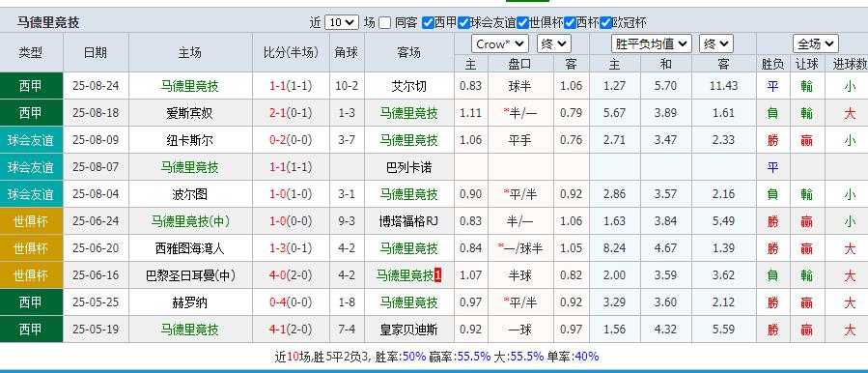The image size is (868, 373).
Task: Uncheck the 世俱杯 filter checkbox
Action: click(522, 23)
